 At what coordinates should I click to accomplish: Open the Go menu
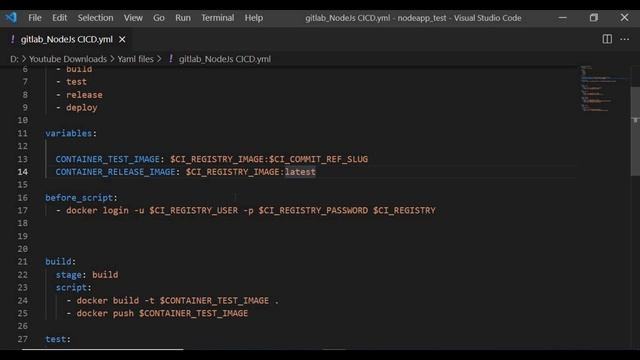(159, 18)
